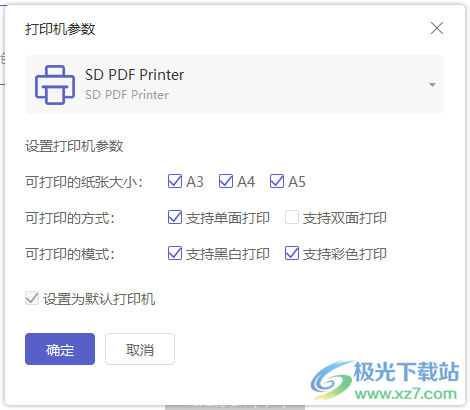The image size is (470, 410).
Task: Toggle 支持黑白打印 checkbox
Action: tap(175, 253)
